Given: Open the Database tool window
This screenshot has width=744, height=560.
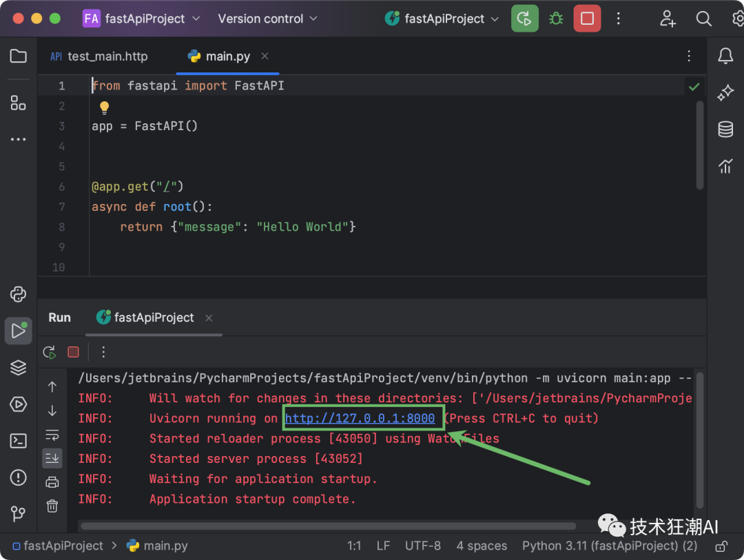Looking at the screenshot, I should click(x=725, y=129).
